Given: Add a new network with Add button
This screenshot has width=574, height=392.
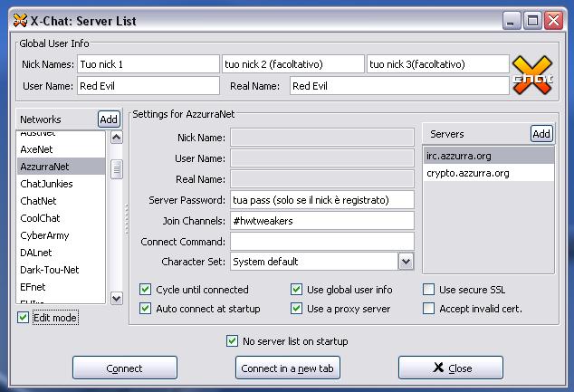Looking at the screenshot, I should pyautogui.click(x=109, y=120).
